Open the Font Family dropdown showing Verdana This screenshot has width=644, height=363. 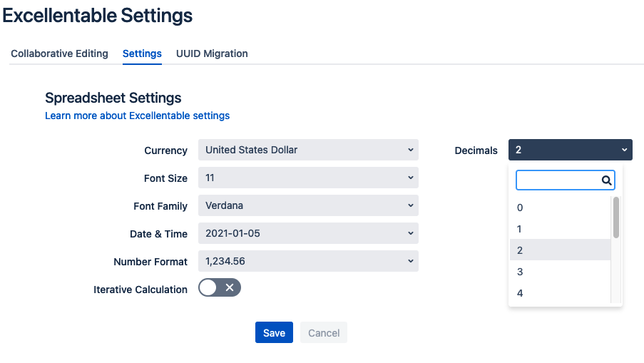[x=308, y=205]
